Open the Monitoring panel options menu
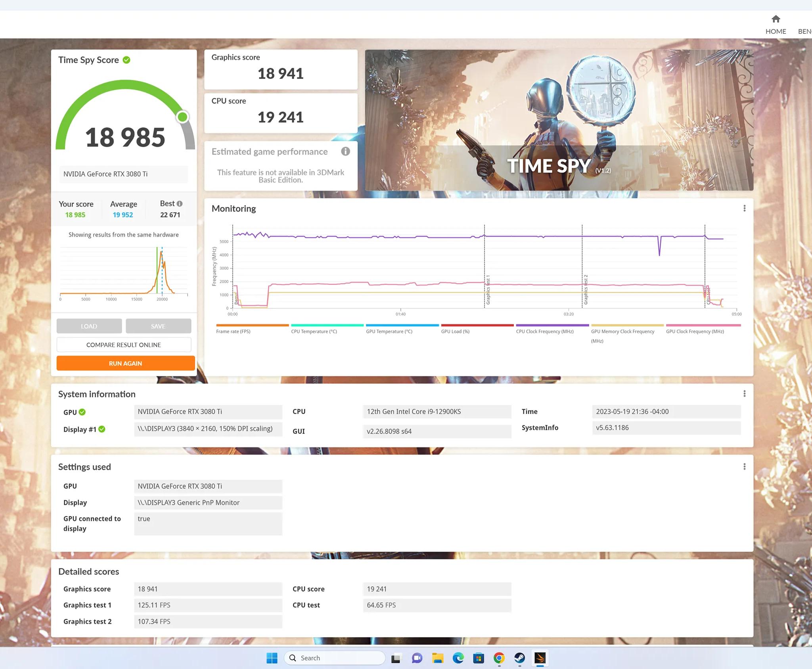 pyautogui.click(x=745, y=208)
